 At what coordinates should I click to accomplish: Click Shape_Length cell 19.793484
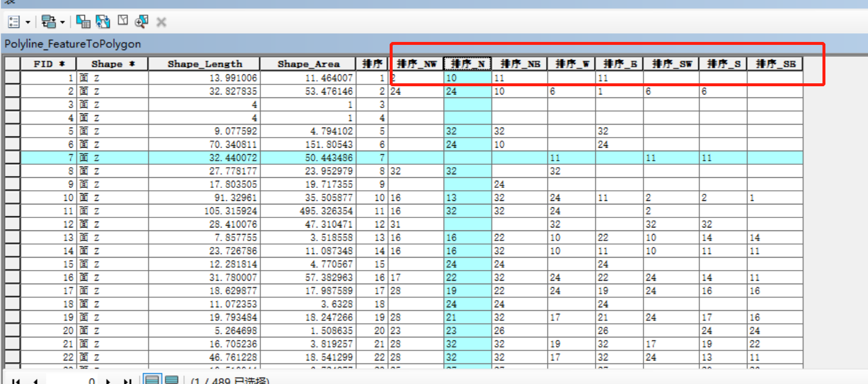point(205,317)
